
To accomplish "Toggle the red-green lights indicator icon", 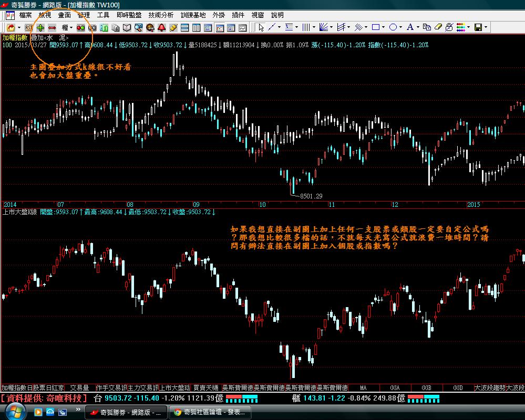I will tap(81, 27).
